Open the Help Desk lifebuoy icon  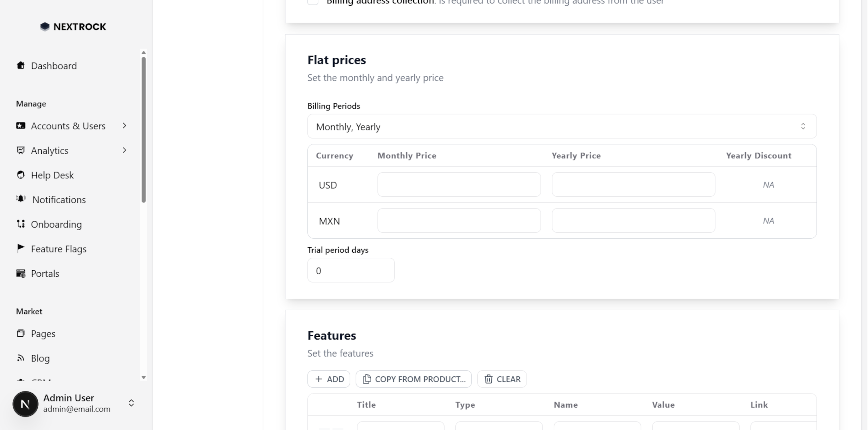coord(21,175)
